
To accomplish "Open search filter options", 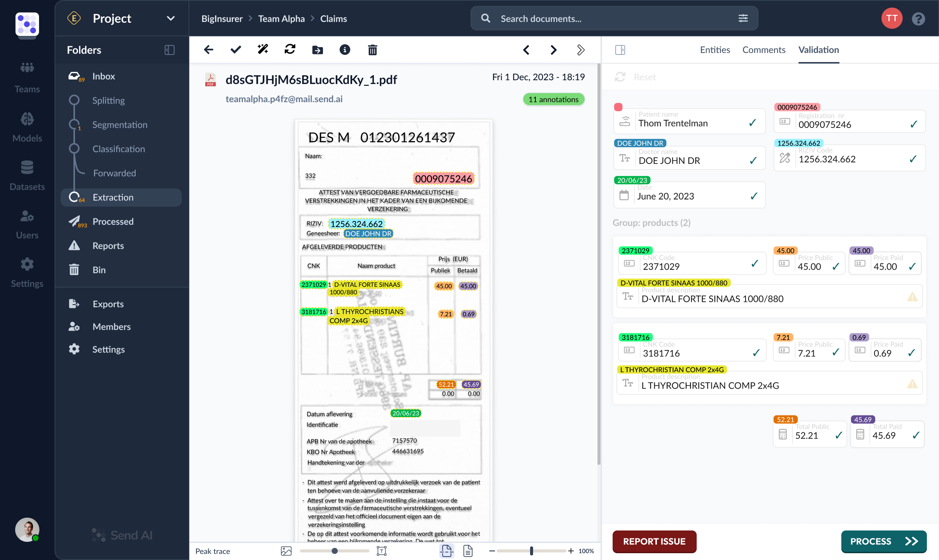I will click(x=743, y=18).
